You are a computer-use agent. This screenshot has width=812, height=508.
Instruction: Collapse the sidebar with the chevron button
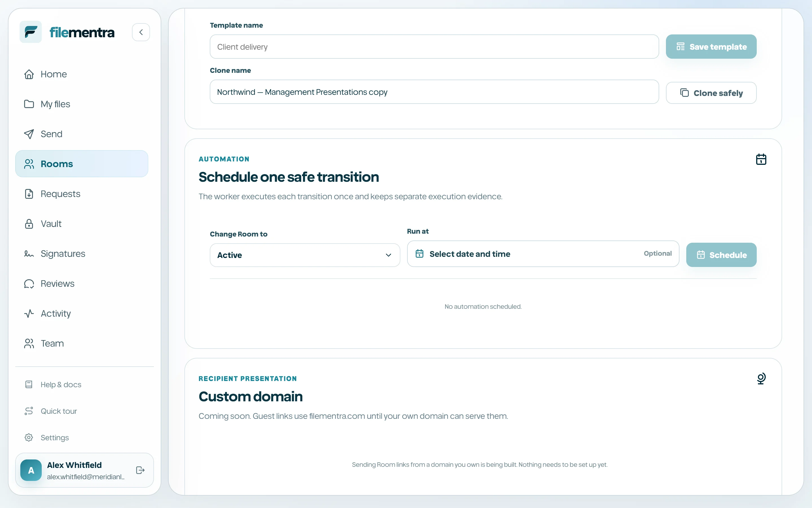(141, 32)
